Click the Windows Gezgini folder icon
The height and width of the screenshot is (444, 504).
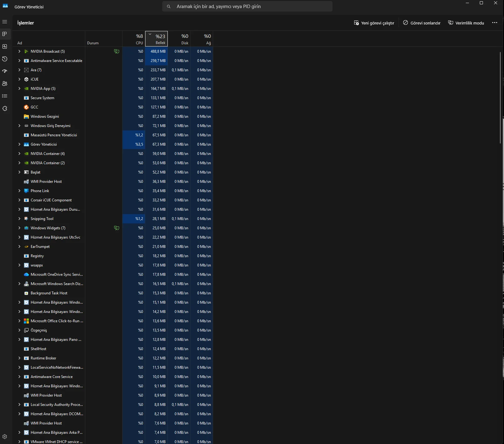tap(26, 116)
